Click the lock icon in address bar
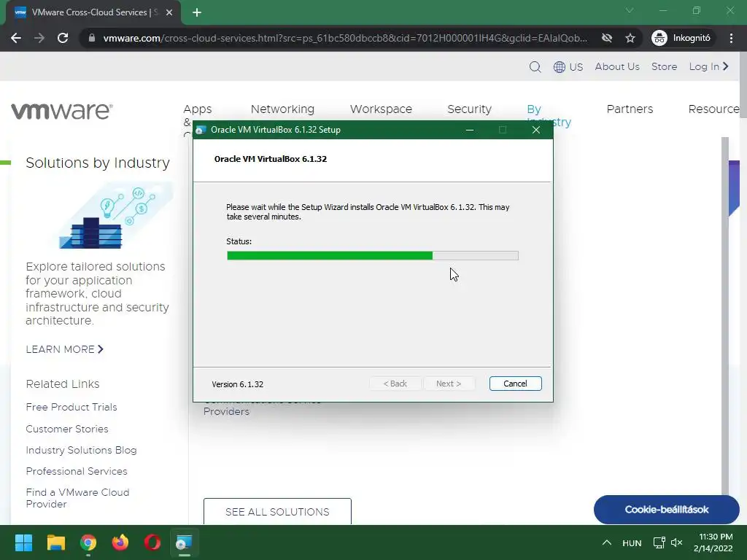Viewport: 747px width, 560px height. click(92, 38)
